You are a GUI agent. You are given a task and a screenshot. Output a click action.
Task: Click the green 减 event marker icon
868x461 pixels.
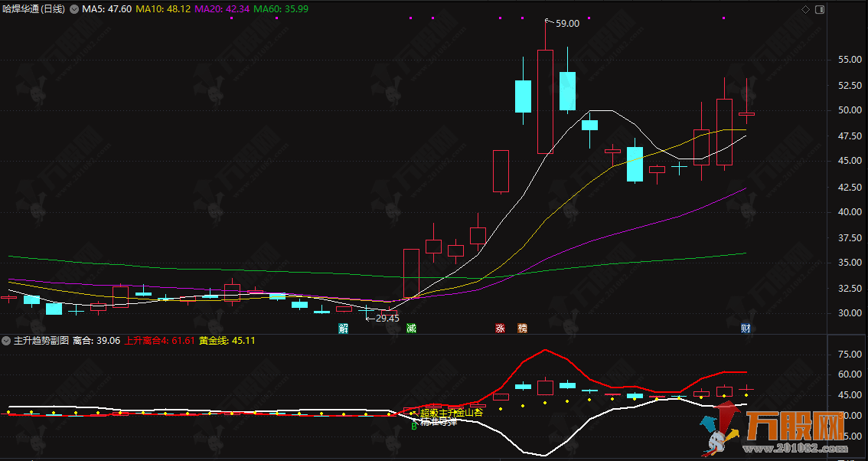[411, 329]
